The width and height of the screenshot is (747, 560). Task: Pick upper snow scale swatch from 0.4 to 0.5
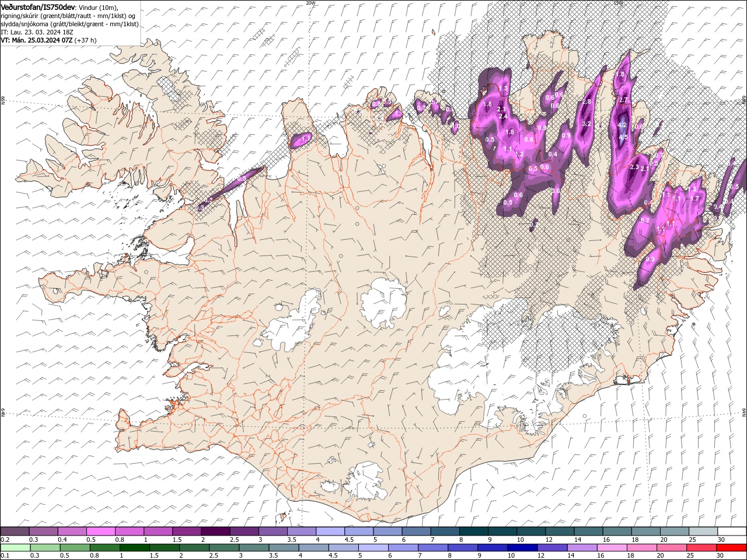point(72,531)
